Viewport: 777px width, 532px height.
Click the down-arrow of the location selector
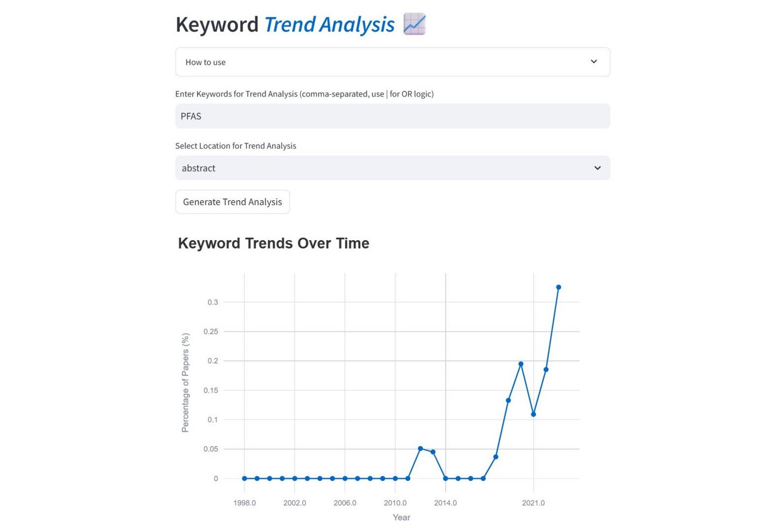coord(597,168)
